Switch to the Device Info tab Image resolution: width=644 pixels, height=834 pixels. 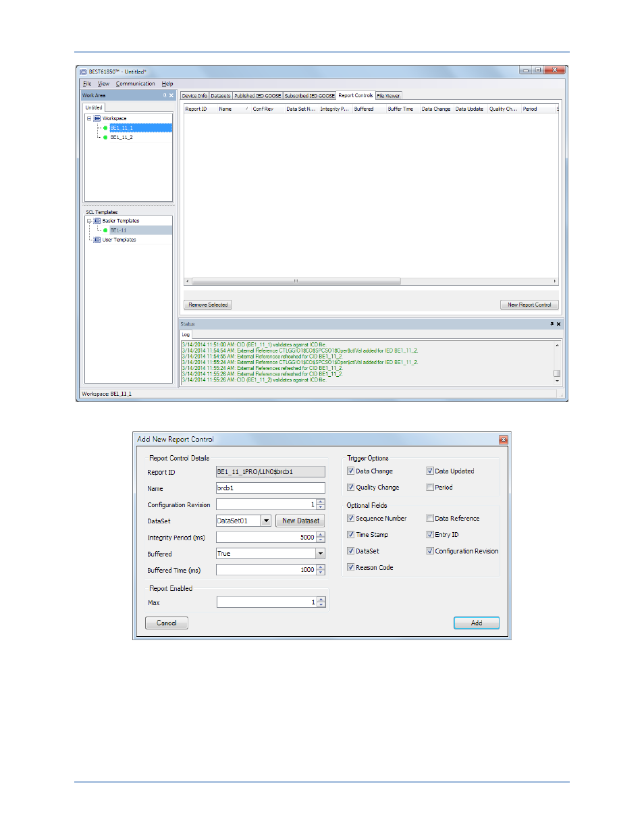point(194,96)
